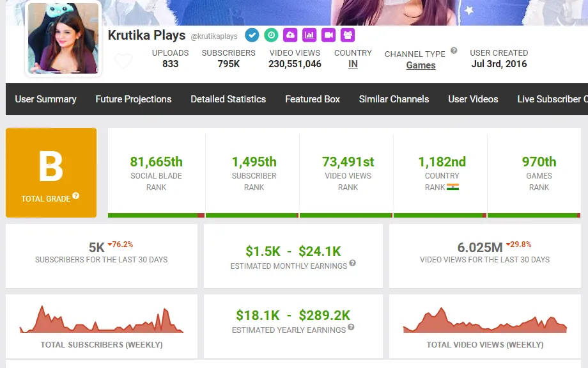Open the Detailed Statistics tab
This screenshot has width=588, height=368.
click(x=228, y=99)
